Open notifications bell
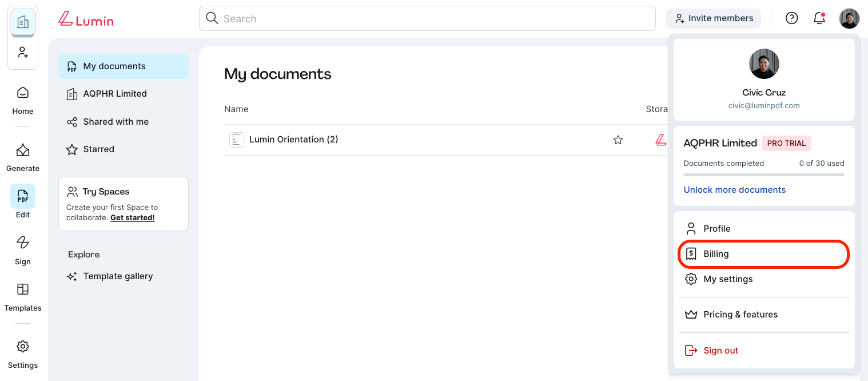 tap(819, 18)
